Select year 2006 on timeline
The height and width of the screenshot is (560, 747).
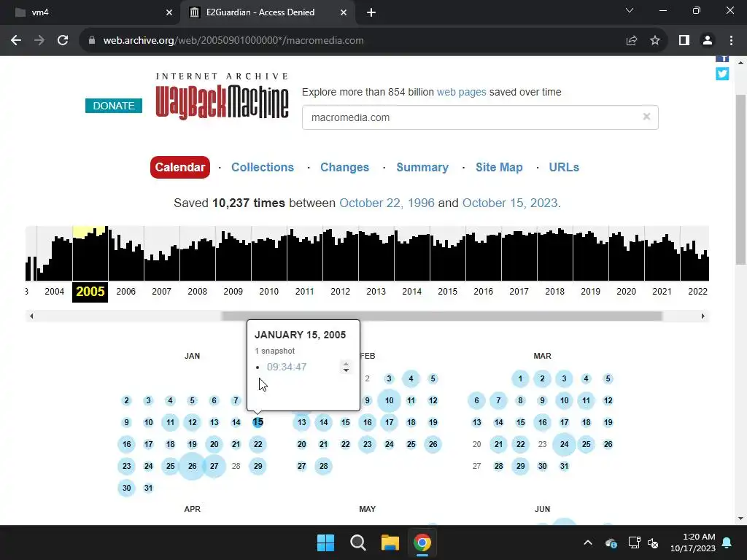tap(125, 292)
